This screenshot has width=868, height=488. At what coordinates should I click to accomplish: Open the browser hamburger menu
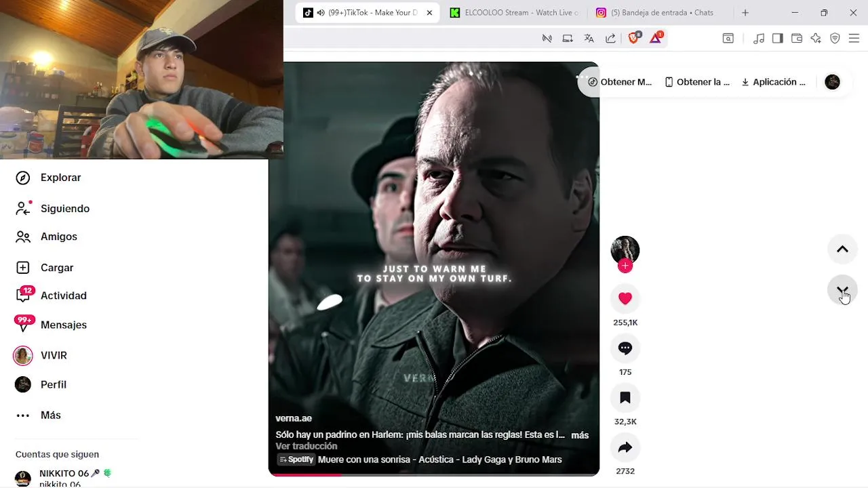(x=854, y=39)
